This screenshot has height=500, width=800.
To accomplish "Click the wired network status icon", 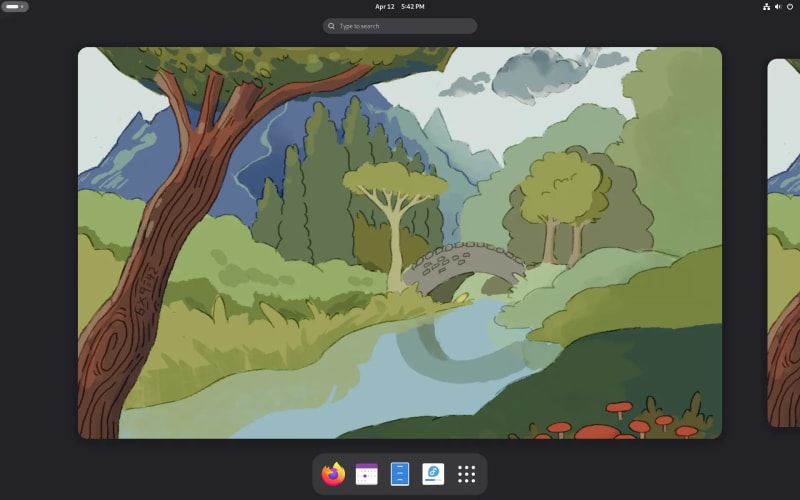I will [766, 6].
